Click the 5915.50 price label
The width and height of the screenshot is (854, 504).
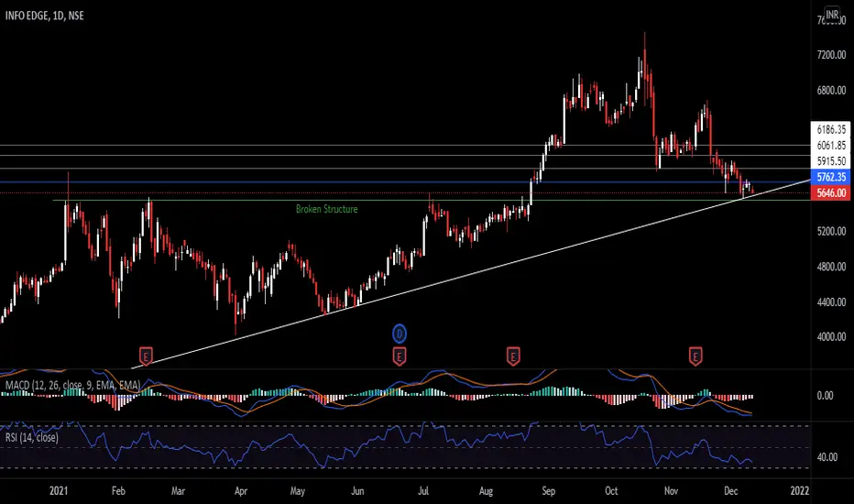(x=830, y=161)
